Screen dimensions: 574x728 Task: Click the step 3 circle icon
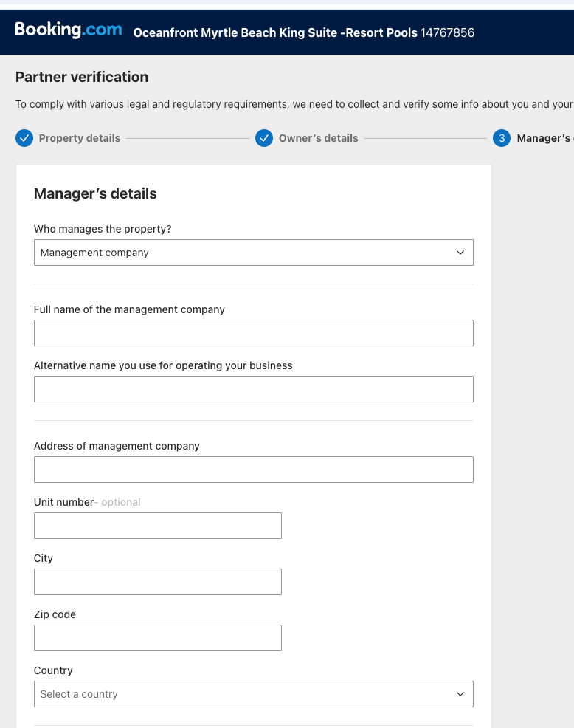coord(502,138)
